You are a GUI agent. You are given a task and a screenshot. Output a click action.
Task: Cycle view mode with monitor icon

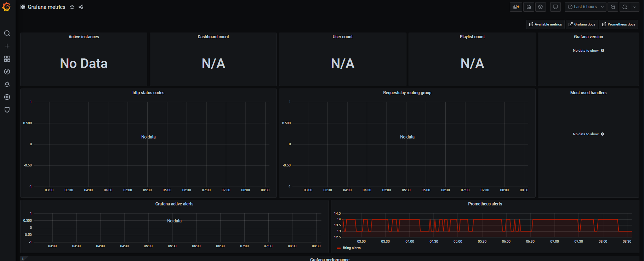click(x=555, y=7)
